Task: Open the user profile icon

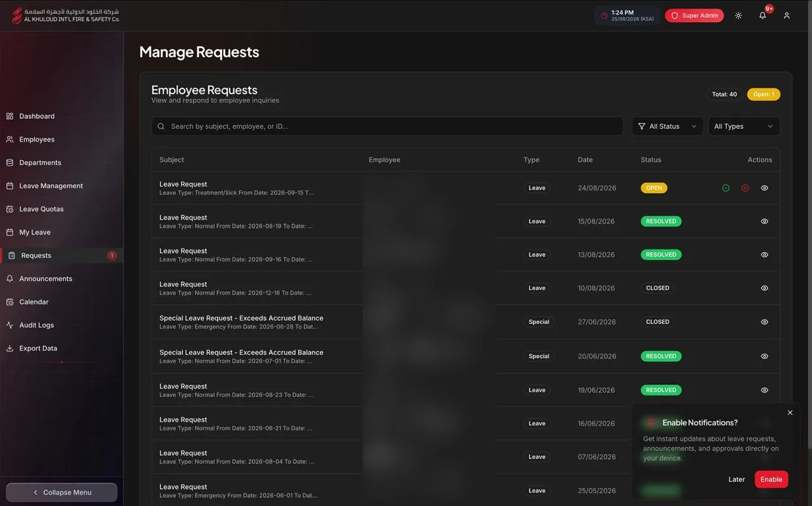Action: 787,16
